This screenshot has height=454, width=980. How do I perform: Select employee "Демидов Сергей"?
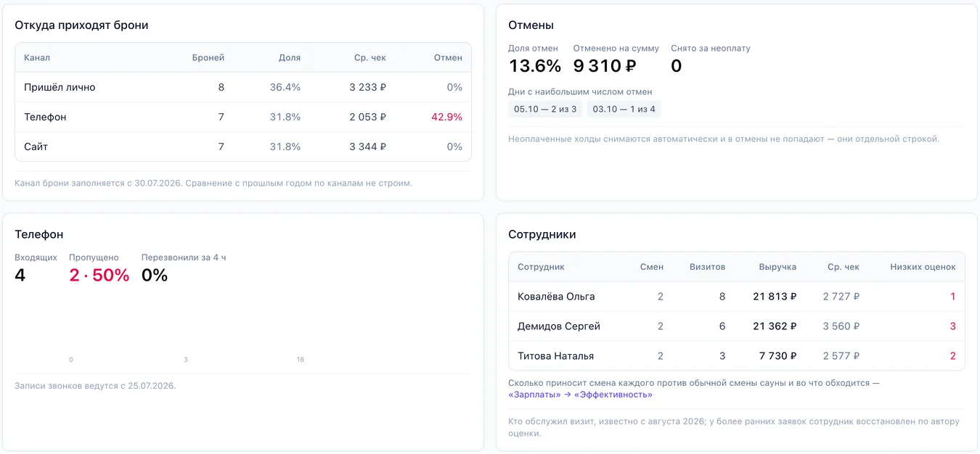click(x=559, y=326)
